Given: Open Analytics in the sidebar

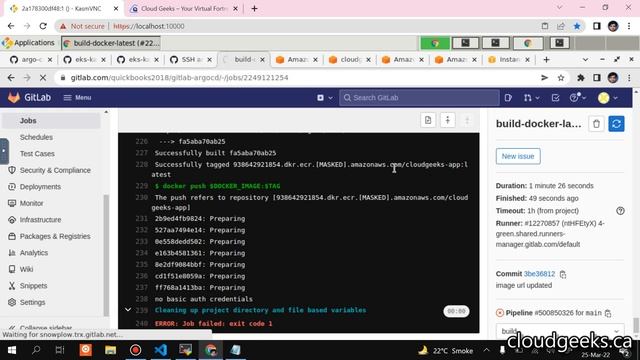Looking at the screenshot, I should point(28,253).
